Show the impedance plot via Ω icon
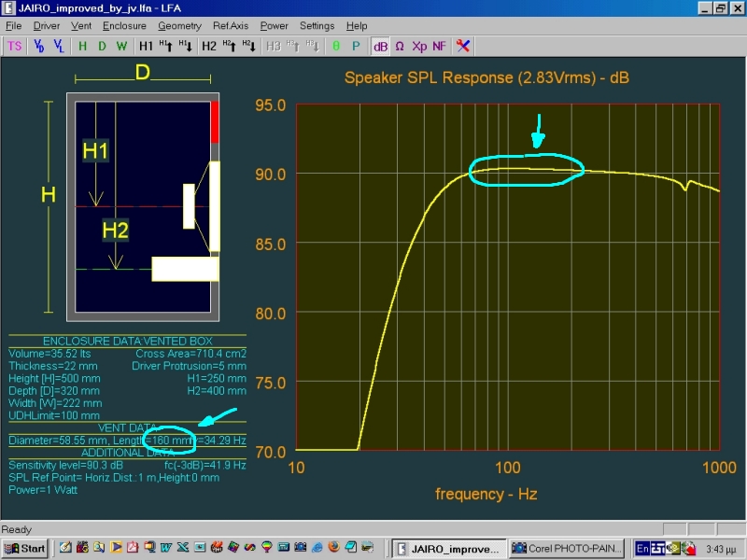Viewport: 747px width, 560px height. pyautogui.click(x=400, y=46)
